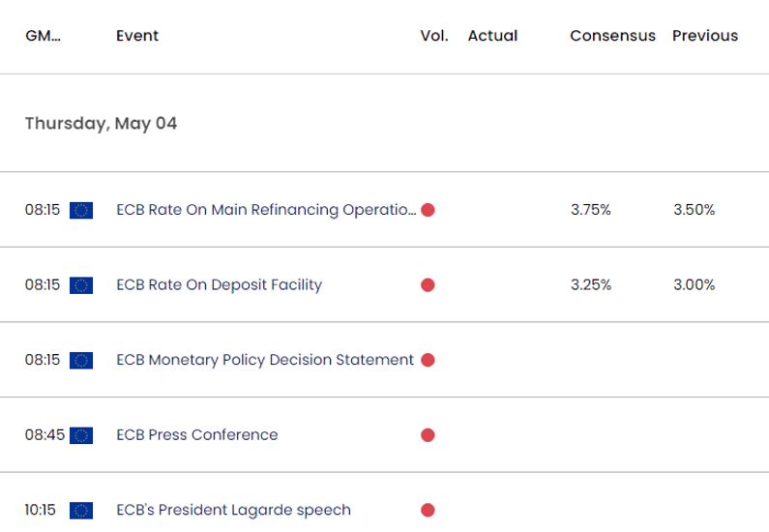Click the Event column header

point(137,36)
